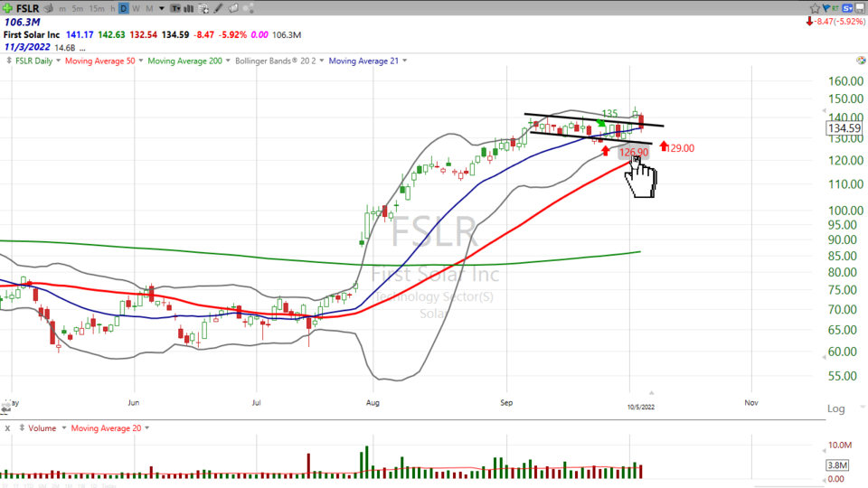Viewport: 868px width, 488px height.
Task: Click the chart type bars icon
Action: [x=188, y=8]
